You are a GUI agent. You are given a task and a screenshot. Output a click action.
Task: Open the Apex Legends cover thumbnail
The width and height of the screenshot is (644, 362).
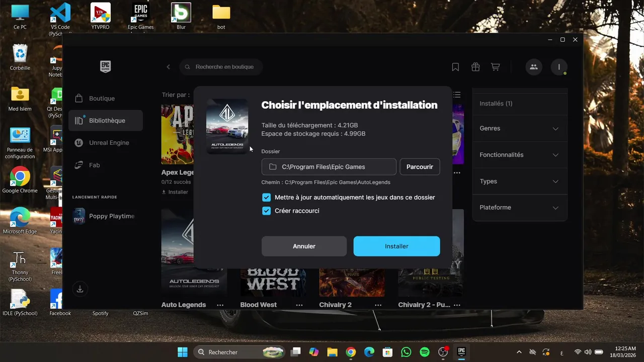pos(178,134)
